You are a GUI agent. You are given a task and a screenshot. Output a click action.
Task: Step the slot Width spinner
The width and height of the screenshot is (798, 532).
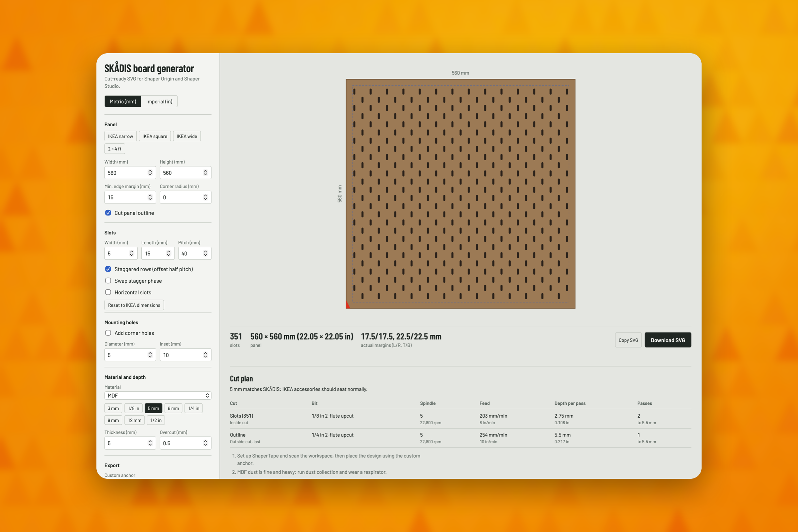(131, 253)
